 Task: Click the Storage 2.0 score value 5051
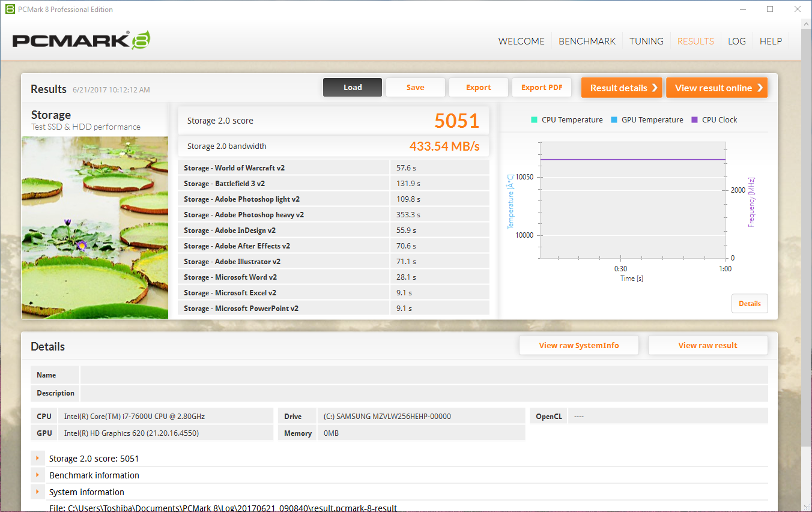[x=457, y=121]
